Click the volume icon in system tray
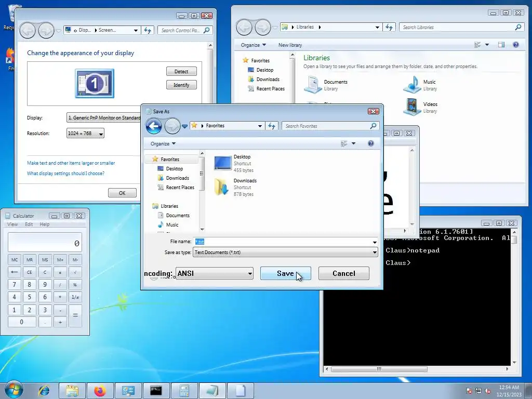The height and width of the screenshot is (399, 532). coord(488,391)
